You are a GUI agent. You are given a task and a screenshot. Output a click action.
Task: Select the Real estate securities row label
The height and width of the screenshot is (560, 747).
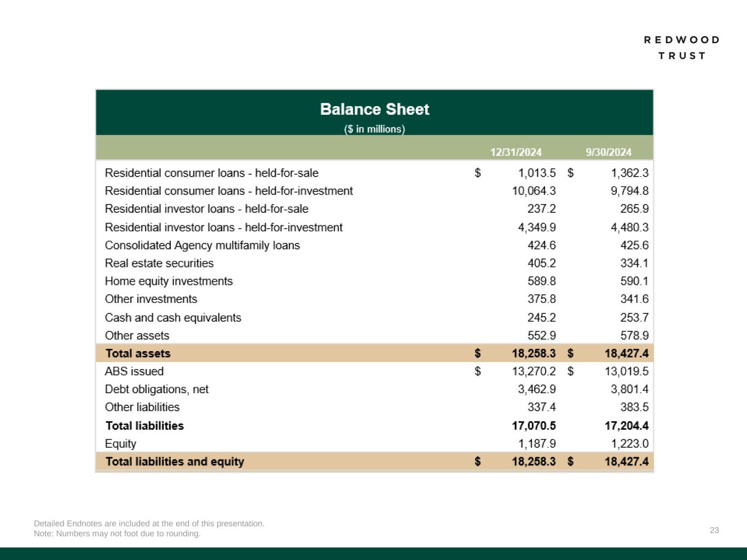(x=159, y=263)
